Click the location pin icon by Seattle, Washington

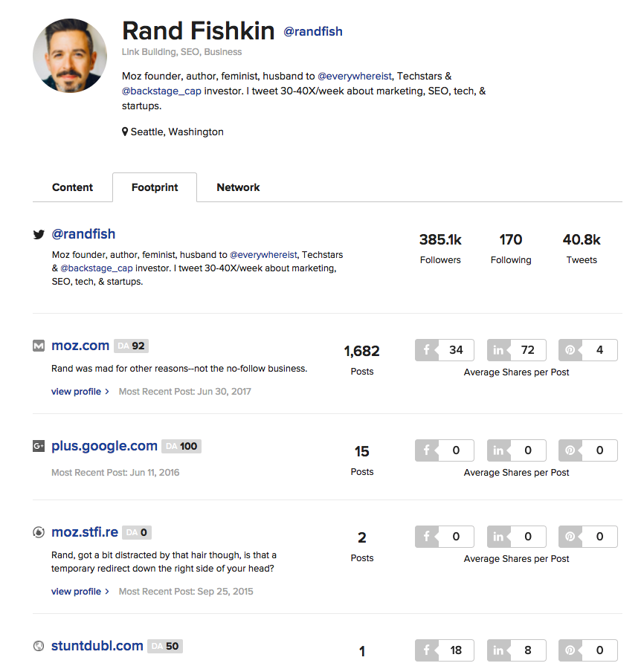125,132
